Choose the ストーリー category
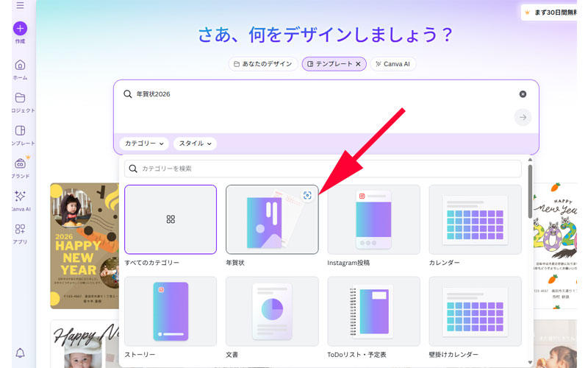588x368 pixels. click(x=171, y=311)
